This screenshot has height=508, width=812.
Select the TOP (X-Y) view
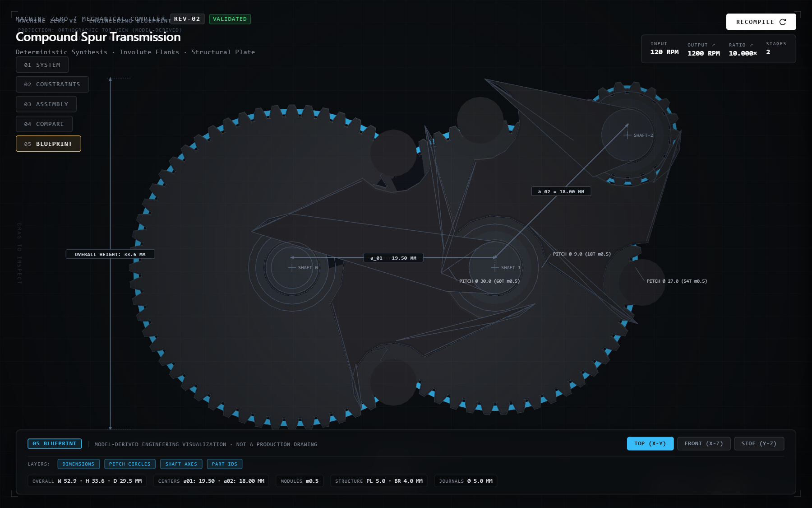tap(650, 443)
